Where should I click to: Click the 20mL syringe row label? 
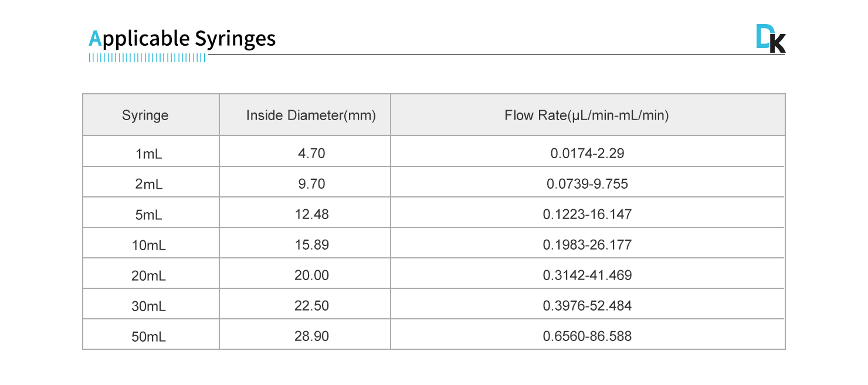coord(149,276)
